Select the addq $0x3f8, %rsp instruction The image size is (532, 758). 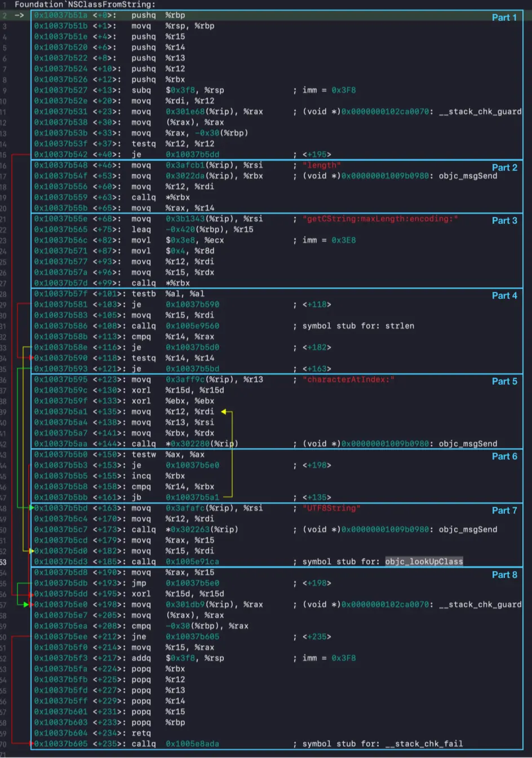point(178,658)
